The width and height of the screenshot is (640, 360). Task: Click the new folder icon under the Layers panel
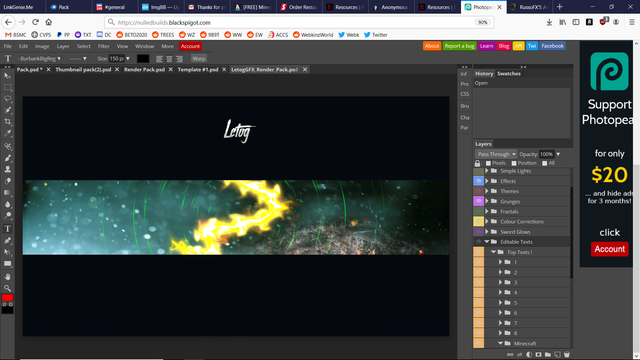click(x=548, y=355)
